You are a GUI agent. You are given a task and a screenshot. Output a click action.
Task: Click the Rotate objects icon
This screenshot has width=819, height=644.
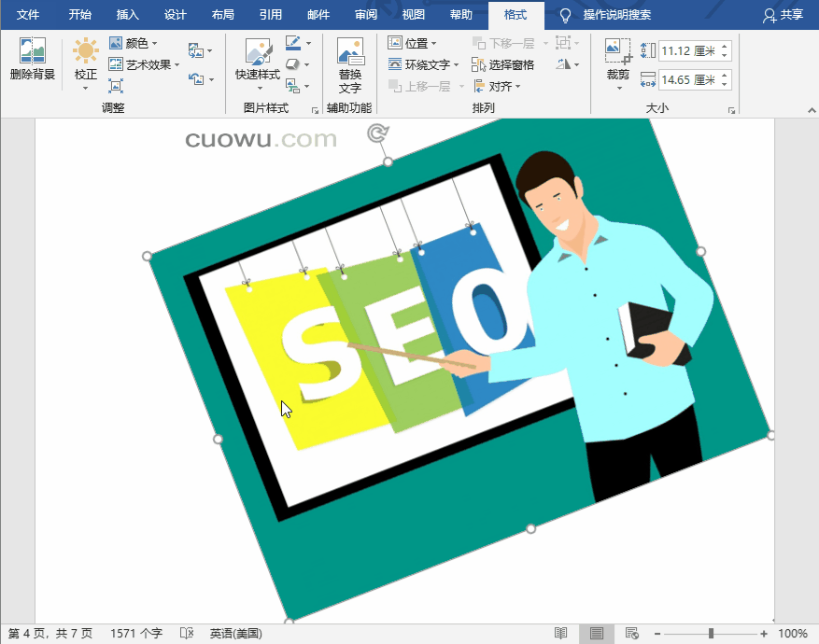[x=563, y=64]
